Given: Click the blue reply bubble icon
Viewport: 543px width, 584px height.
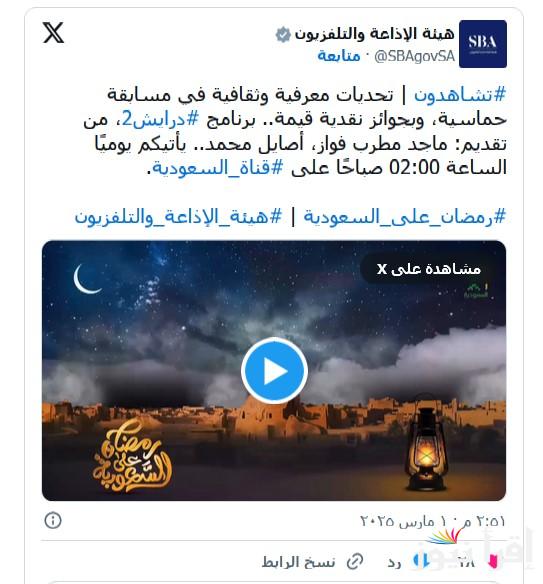Looking at the screenshot, I should click(x=421, y=561).
